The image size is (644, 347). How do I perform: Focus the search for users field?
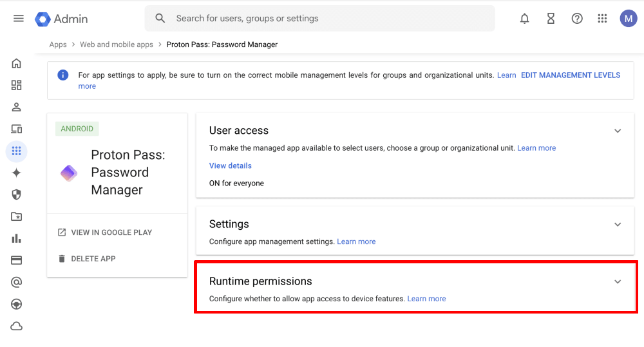tap(319, 19)
